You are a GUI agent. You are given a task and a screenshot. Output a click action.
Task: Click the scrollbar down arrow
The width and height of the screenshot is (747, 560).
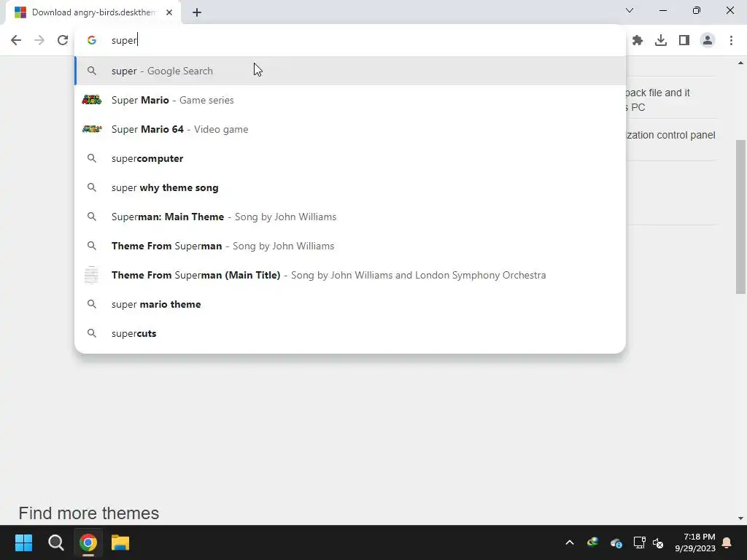point(740,518)
